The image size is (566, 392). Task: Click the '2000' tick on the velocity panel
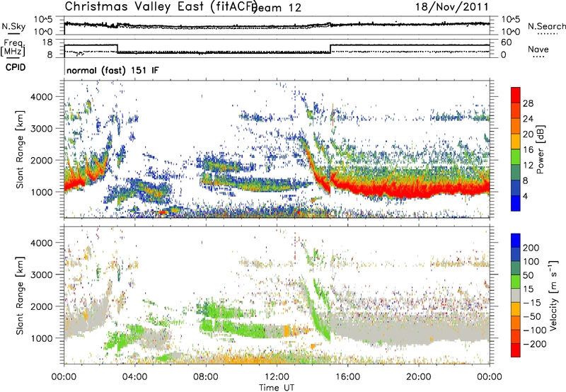click(41, 306)
